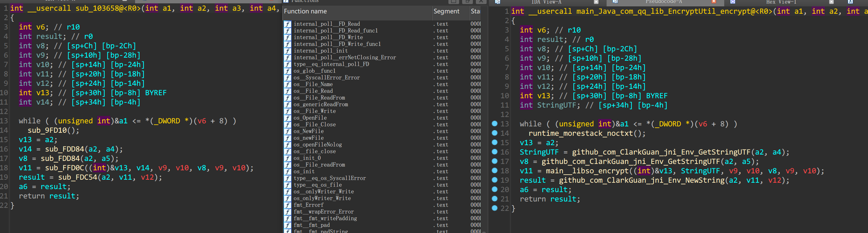Click function icon beside fmt_Errorf
The width and height of the screenshot is (868, 233).
(288, 205)
